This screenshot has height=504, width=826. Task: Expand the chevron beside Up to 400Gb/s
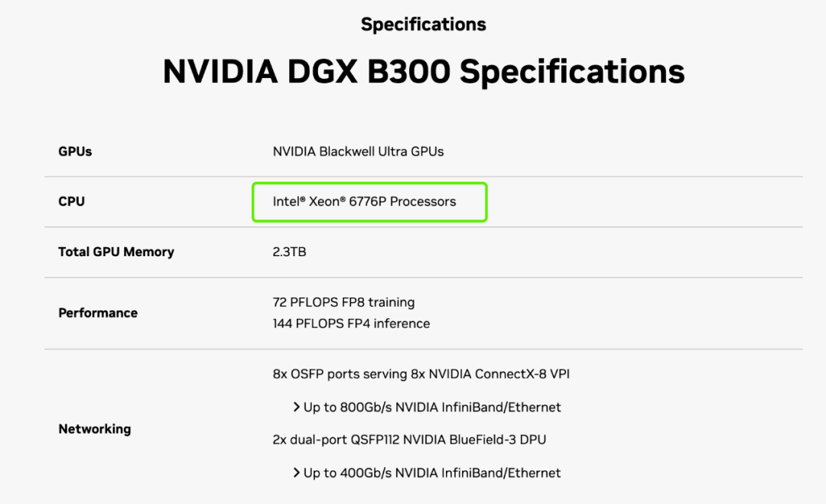[296, 473]
